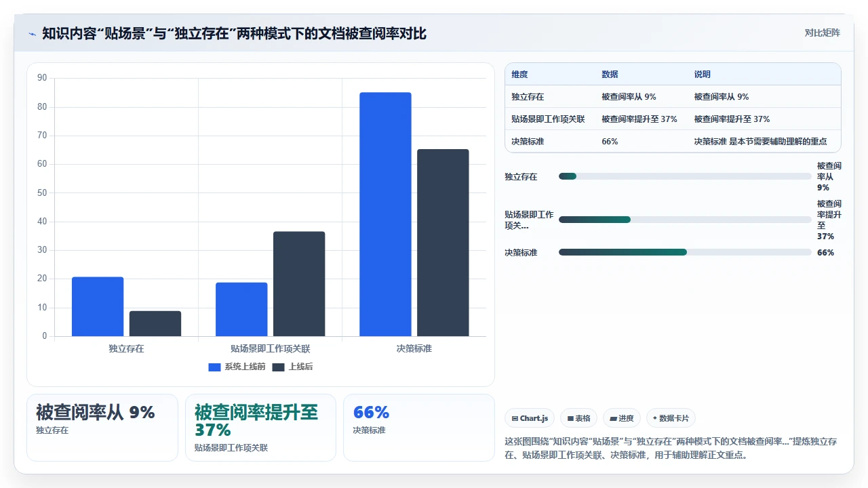Click the summary paragraph starting with 这张图围绕
This screenshot has height=488, width=868.
(671, 448)
